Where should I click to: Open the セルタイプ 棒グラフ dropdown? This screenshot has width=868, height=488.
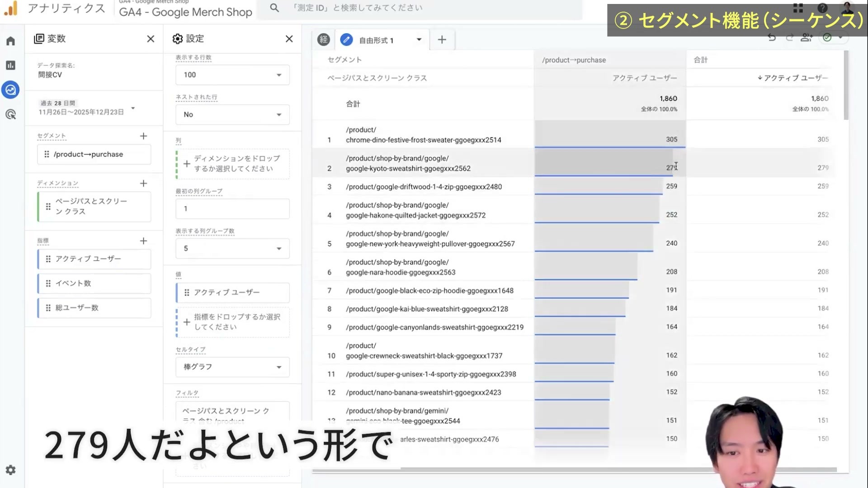tap(232, 367)
